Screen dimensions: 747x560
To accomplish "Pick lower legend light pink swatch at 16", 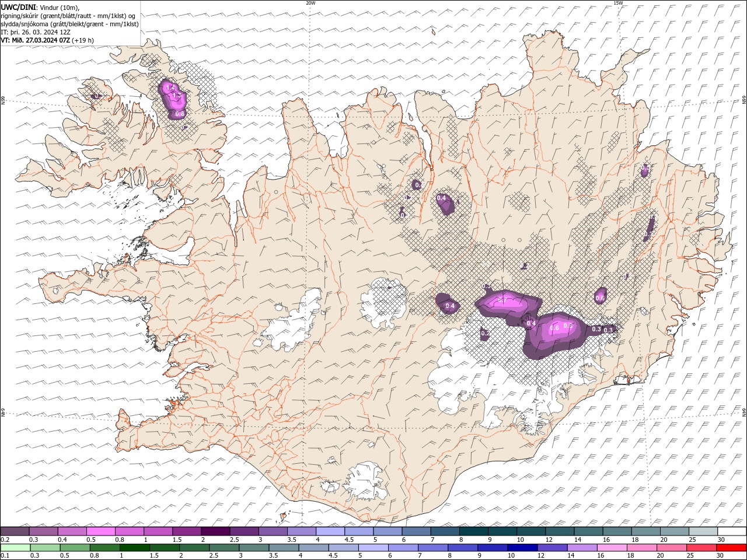I will (611, 548).
